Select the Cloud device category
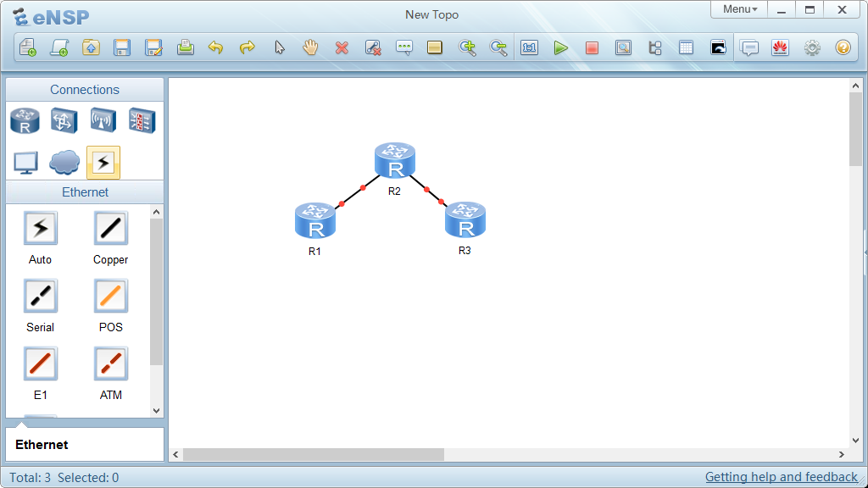This screenshot has height=488, width=868. click(64, 162)
